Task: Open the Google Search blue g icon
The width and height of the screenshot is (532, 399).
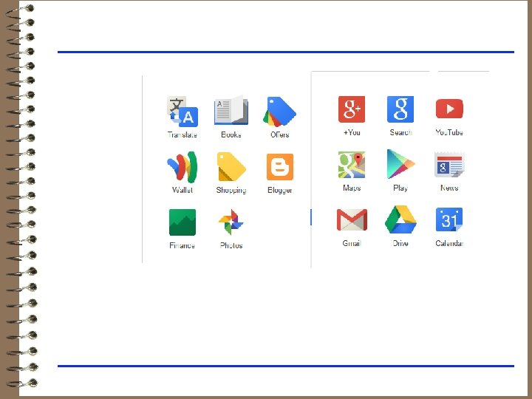Action: click(x=400, y=109)
